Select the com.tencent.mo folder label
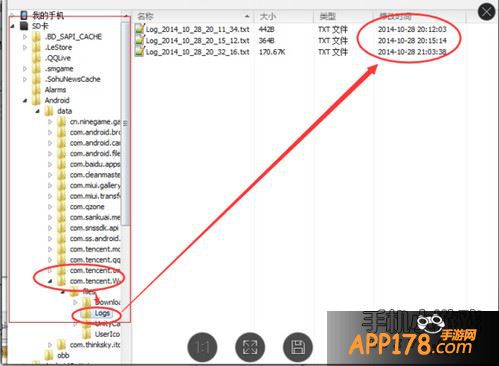 (95, 249)
